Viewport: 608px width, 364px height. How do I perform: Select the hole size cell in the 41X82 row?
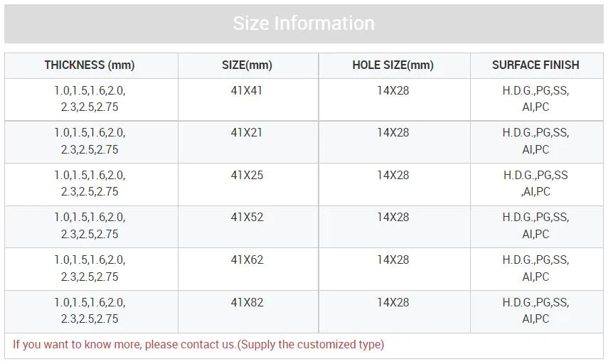point(393,303)
